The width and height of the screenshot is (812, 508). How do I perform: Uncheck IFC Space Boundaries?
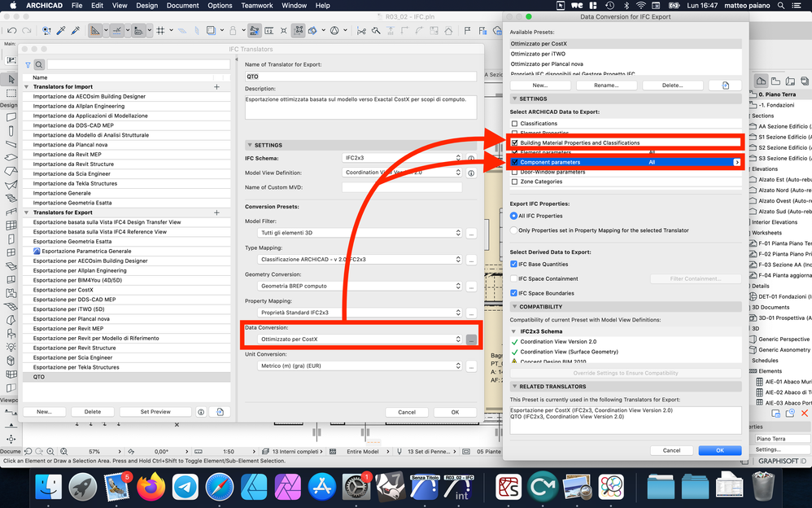click(513, 293)
